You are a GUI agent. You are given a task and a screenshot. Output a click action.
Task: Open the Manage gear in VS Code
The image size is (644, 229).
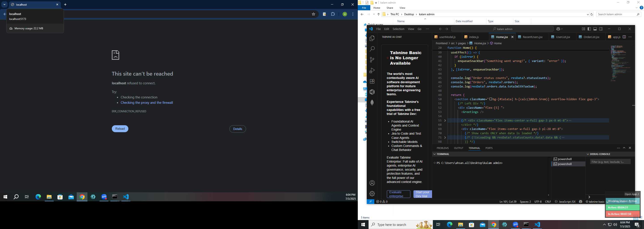[x=372, y=194]
